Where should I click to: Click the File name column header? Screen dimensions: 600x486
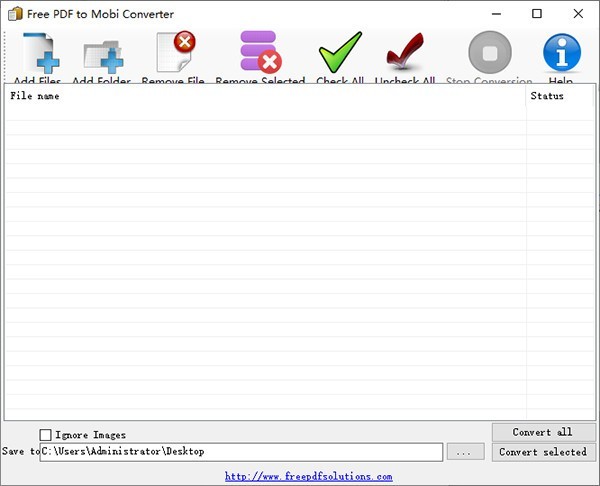coord(266,96)
